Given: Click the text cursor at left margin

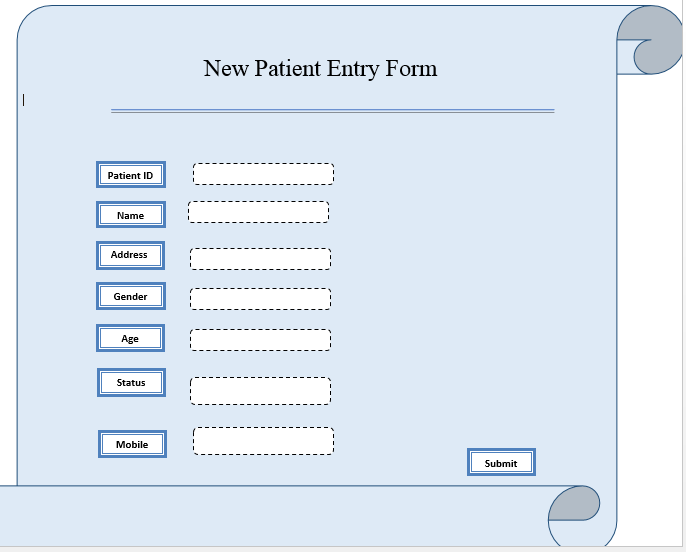Looking at the screenshot, I should (23, 99).
